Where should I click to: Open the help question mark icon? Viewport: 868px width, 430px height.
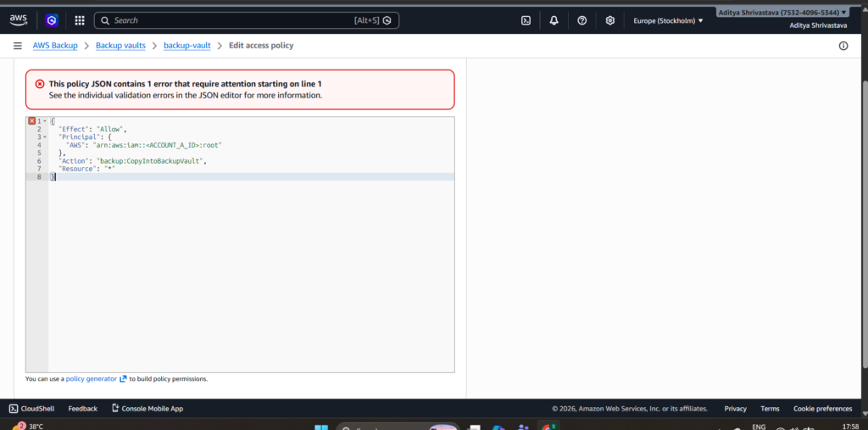(581, 20)
